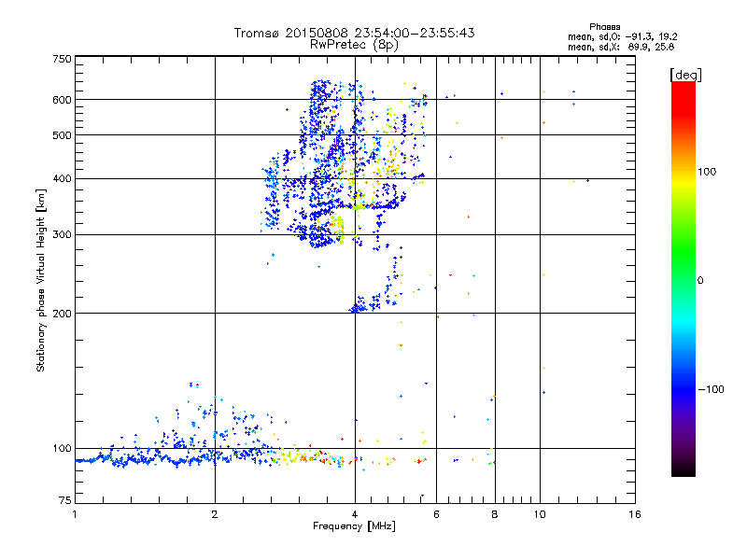Viewport: 747px width, 560px height.
Task: Click the colorbar's '100' degree label
Action: tap(707, 172)
